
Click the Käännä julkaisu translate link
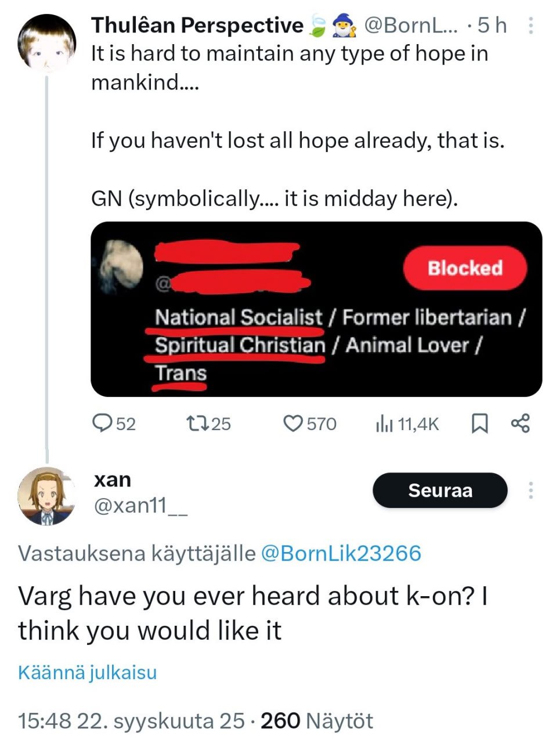tap(88, 672)
